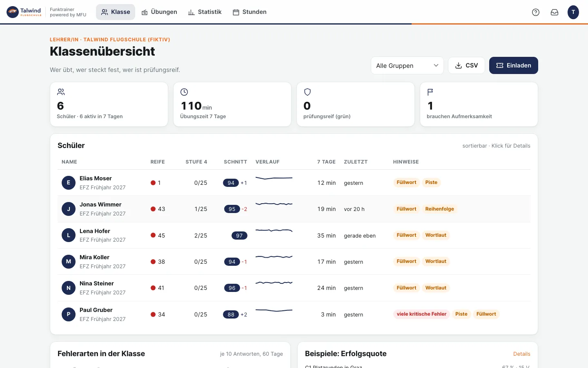Click Jonas Wimmer's avatar circle
This screenshot has width=588, height=368.
pos(69,209)
